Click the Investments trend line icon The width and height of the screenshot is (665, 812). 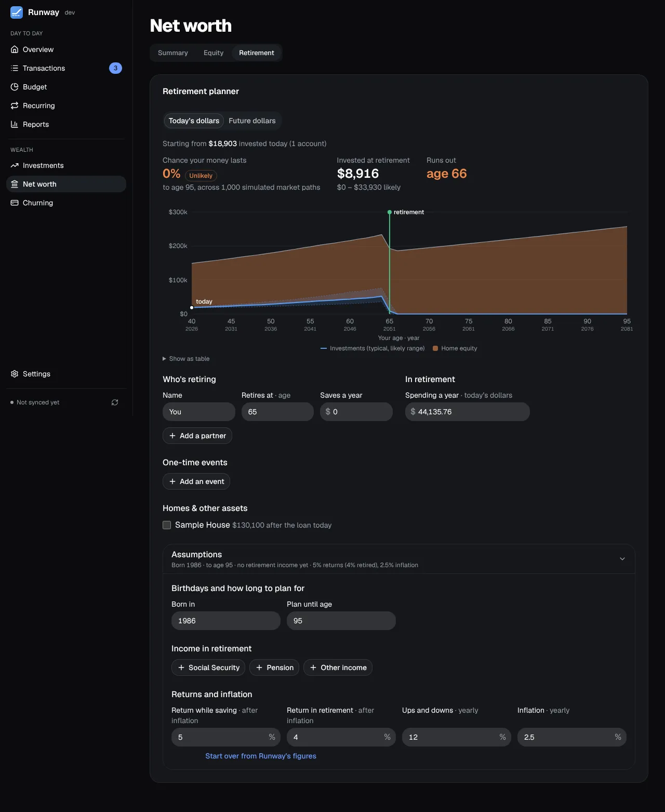(15, 165)
